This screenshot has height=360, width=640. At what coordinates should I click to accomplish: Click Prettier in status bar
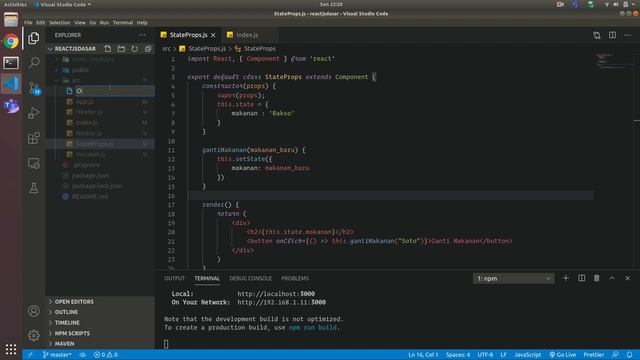593,354
